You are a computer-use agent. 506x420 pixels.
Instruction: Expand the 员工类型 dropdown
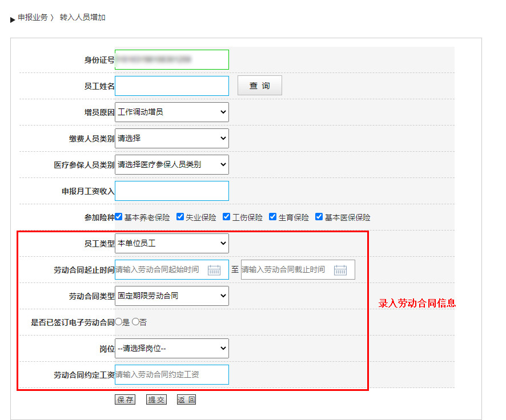pyautogui.click(x=171, y=244)
